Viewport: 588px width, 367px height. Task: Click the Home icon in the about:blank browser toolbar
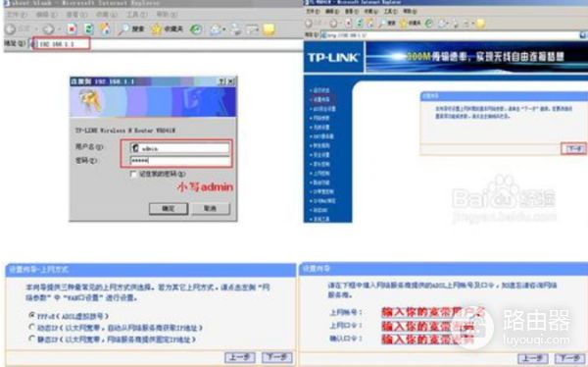pyautogui.click(x=105, y=28)
